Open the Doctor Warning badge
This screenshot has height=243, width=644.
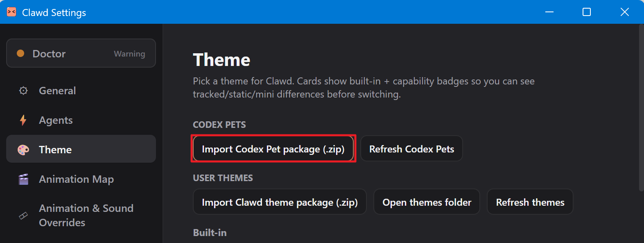pos(129,54)
